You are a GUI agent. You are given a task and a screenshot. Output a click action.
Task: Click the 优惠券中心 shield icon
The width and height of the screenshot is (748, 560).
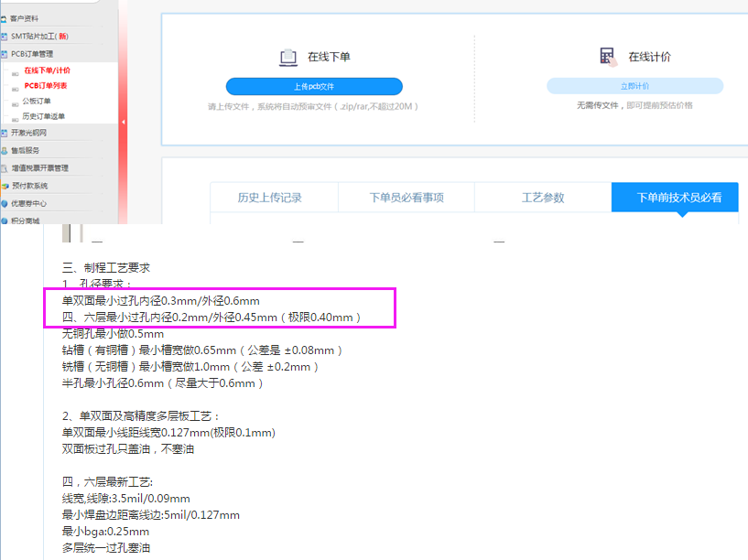[5, 203]
